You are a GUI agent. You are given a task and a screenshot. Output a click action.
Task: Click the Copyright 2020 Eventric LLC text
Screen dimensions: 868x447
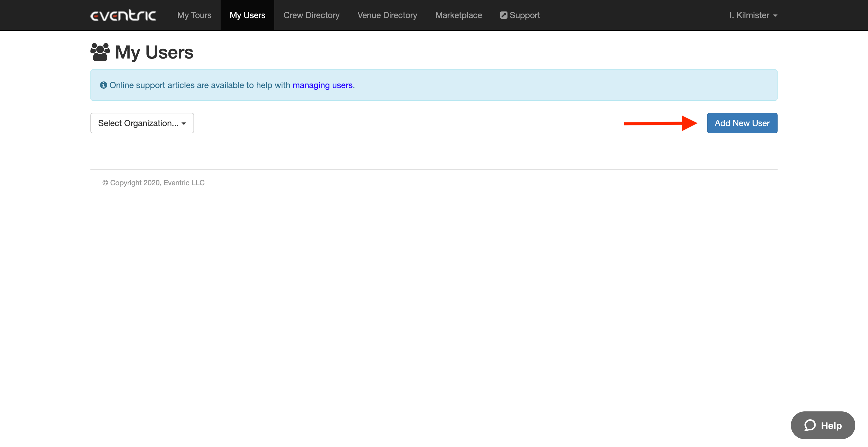tap(153, 182)
